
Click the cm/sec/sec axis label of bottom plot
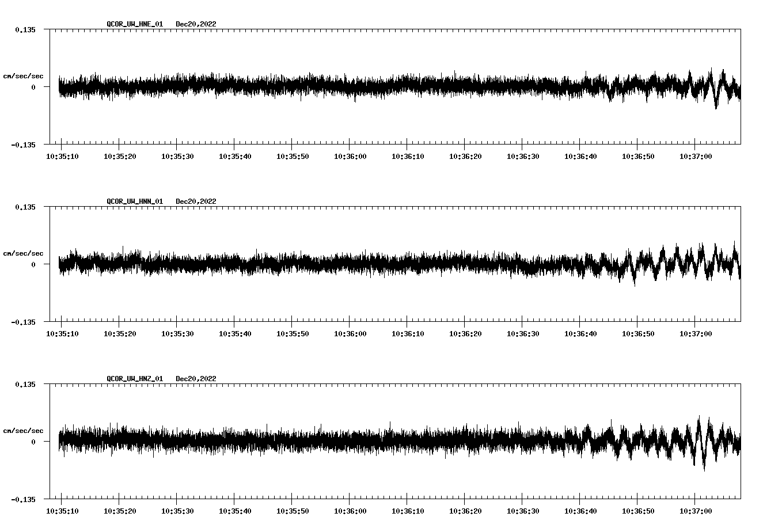click(23, 430)
